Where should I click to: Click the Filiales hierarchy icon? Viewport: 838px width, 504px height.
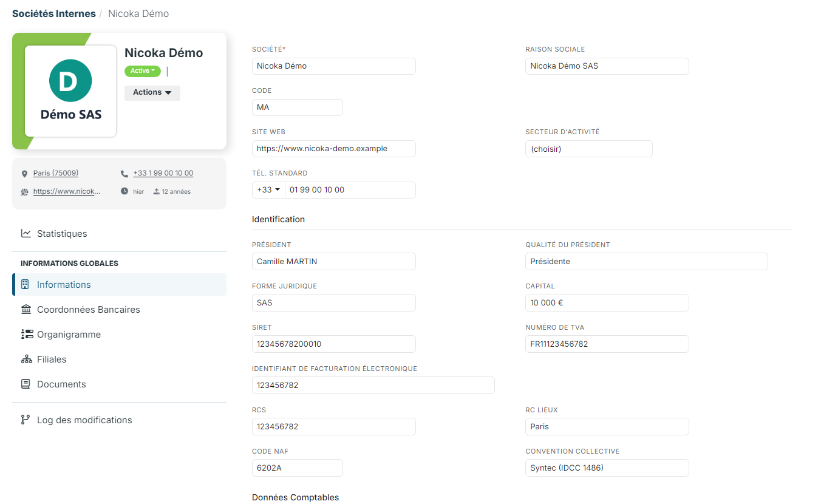[x=26, y=359]
